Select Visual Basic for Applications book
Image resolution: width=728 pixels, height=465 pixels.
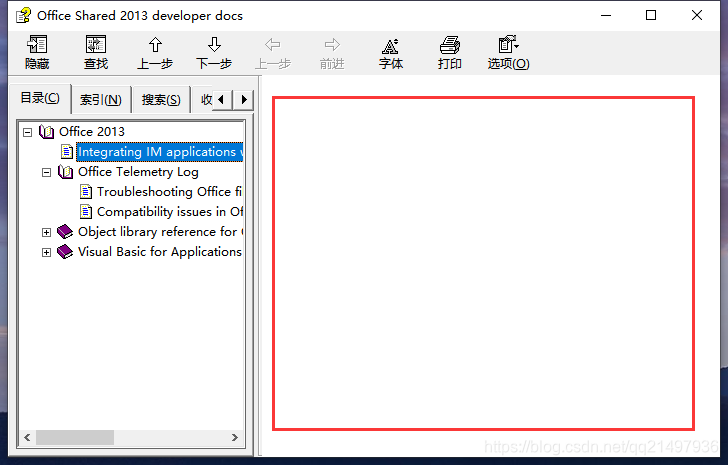(x=160, y=252)
